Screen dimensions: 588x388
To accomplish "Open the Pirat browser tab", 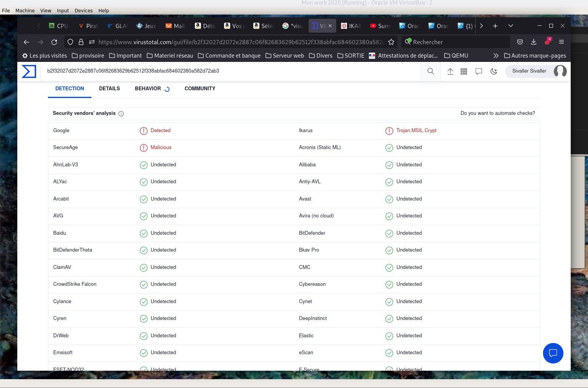I will 88,26.
